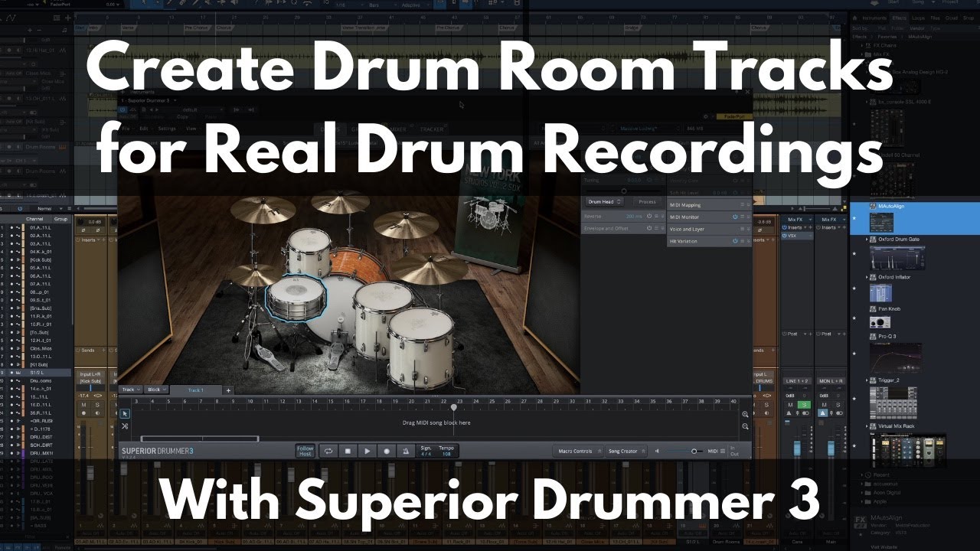Toggle favorite star for Oxford Drum Gate
Screen dimensions: 980x551
(854, 253)
